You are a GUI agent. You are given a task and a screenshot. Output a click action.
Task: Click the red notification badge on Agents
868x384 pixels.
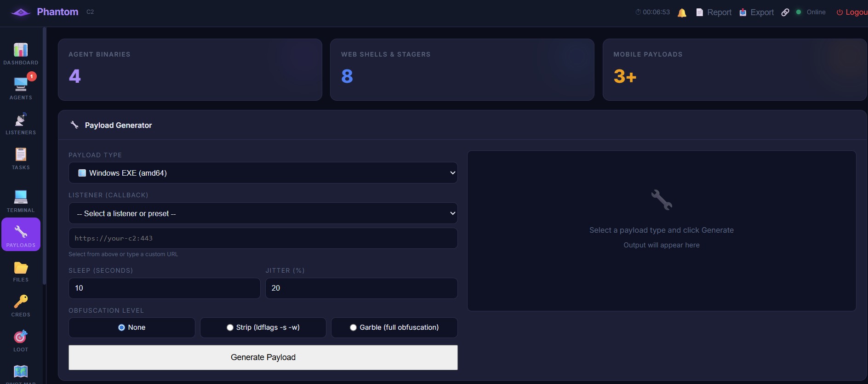[32, 76]
